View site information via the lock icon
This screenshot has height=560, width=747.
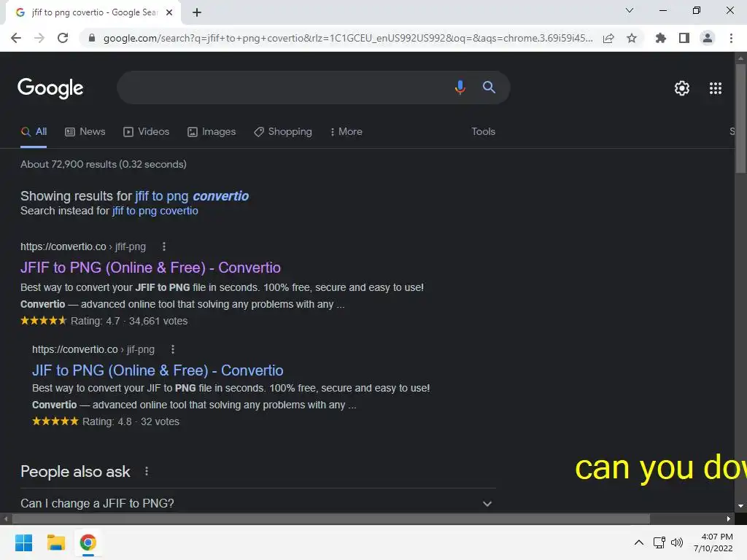point(92,38)
